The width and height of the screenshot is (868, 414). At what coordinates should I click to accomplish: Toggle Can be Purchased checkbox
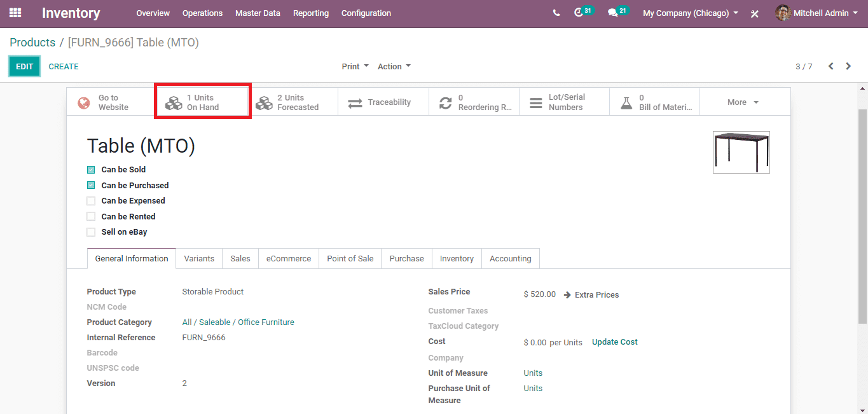pyautogui.click(x=91, y=186)
